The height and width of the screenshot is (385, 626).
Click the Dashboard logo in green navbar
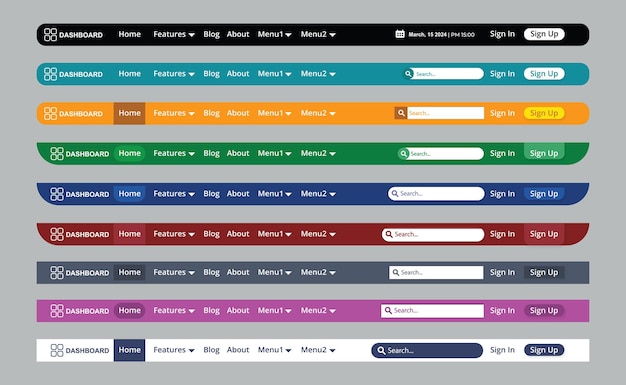click(79, 153)
